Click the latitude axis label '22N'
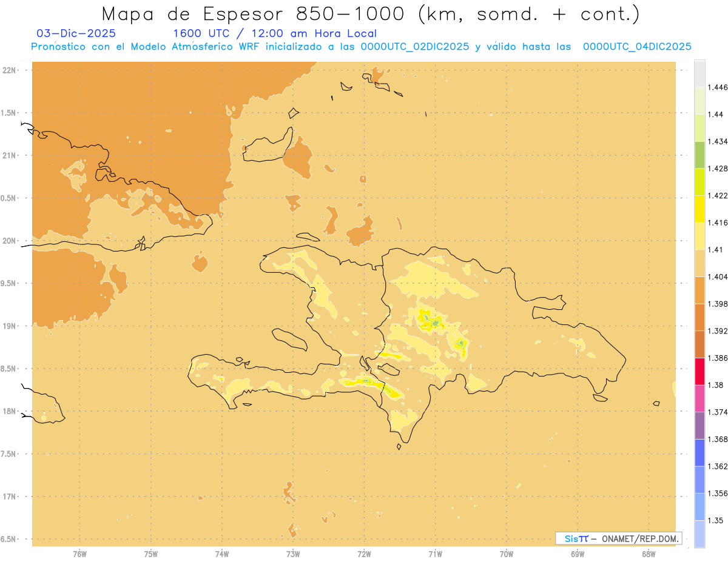 pos(10,70)
